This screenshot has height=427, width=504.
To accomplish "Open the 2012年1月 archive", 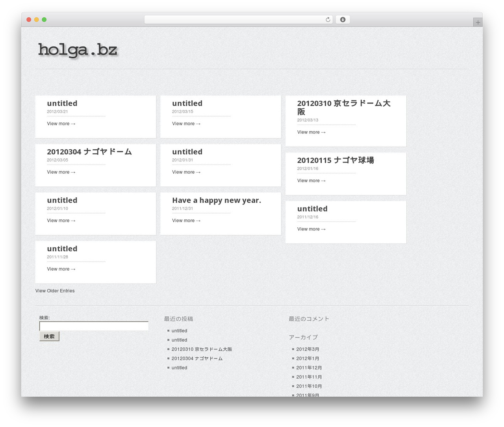I will click(308, 358).
